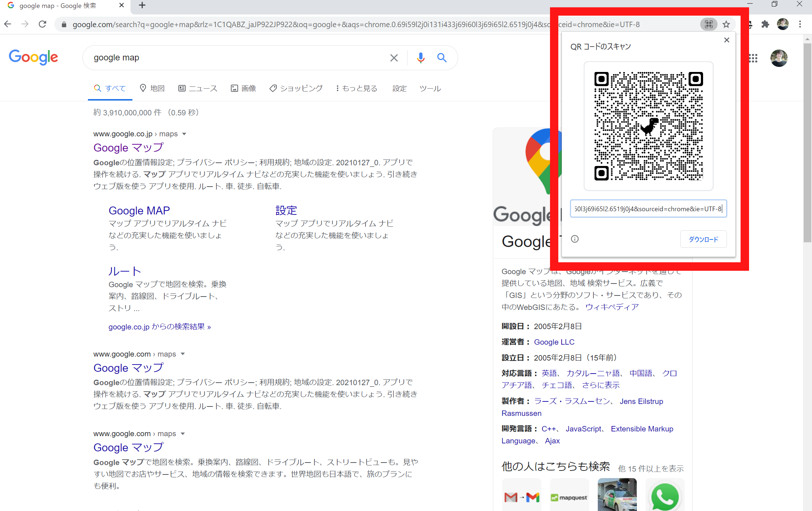View site info via the lock icon

click(64, 24)
